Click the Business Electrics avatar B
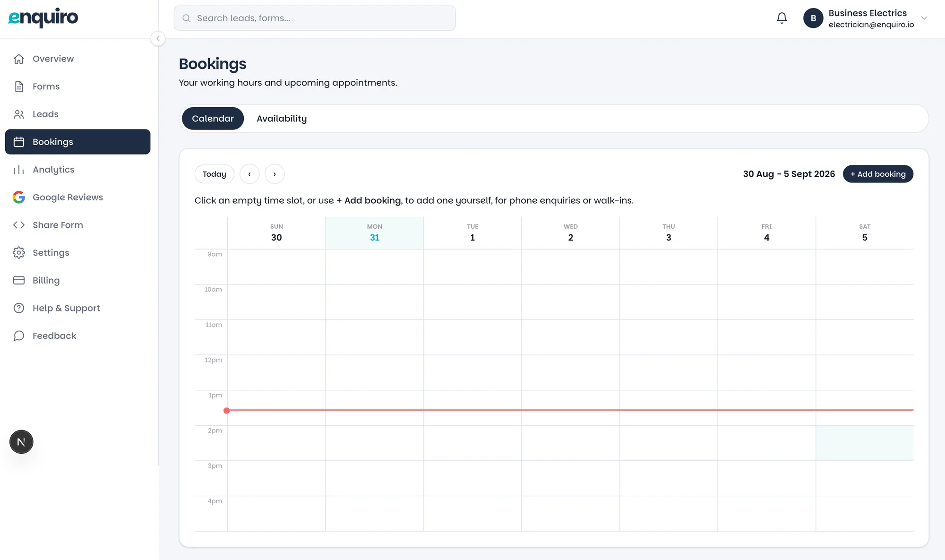 [813, 18]
